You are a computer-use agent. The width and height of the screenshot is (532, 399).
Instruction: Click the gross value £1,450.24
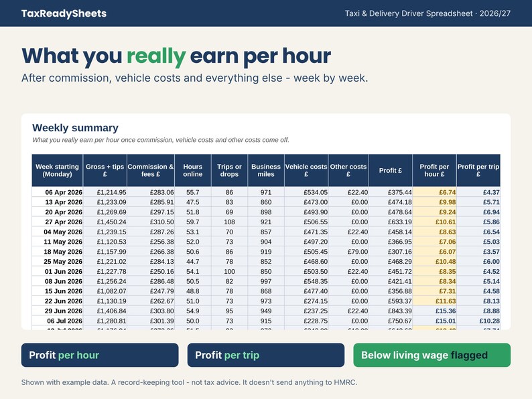pos(105,222)
